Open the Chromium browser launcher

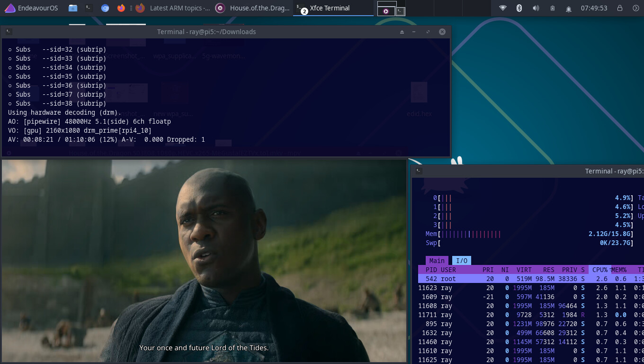[x=105, y=8]
